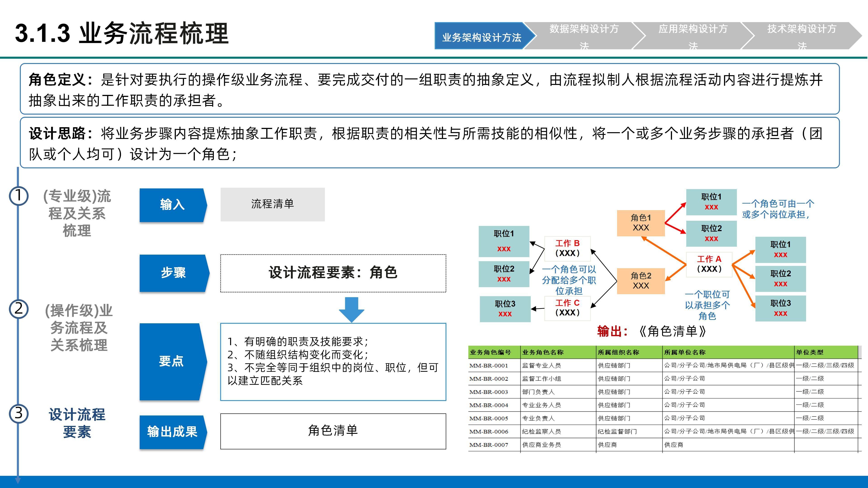Screen dimensions: 868x488
Task: Click the 工作 B (XXX) box
Action: (567, 249)
